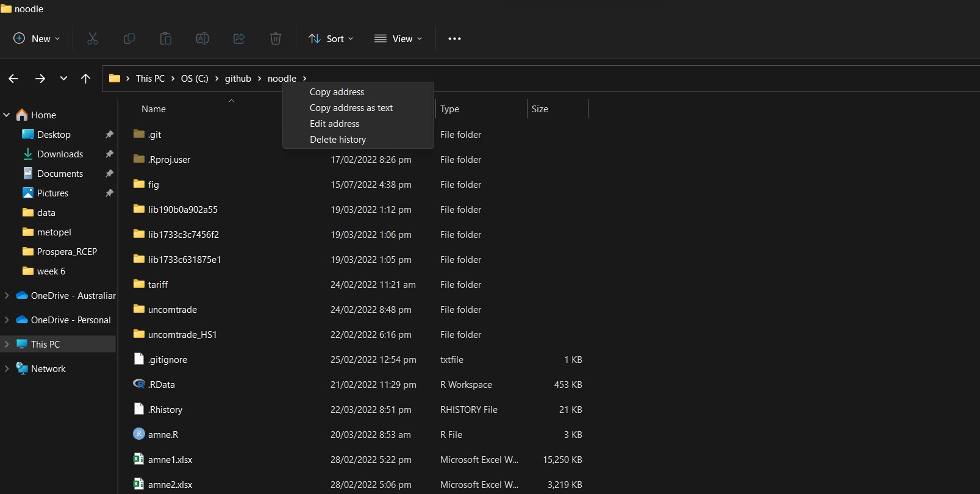Image resolution: width=980 pixels, height=494 pixels.
Task: Expand recent locations chevron
Action: [63, 78]
